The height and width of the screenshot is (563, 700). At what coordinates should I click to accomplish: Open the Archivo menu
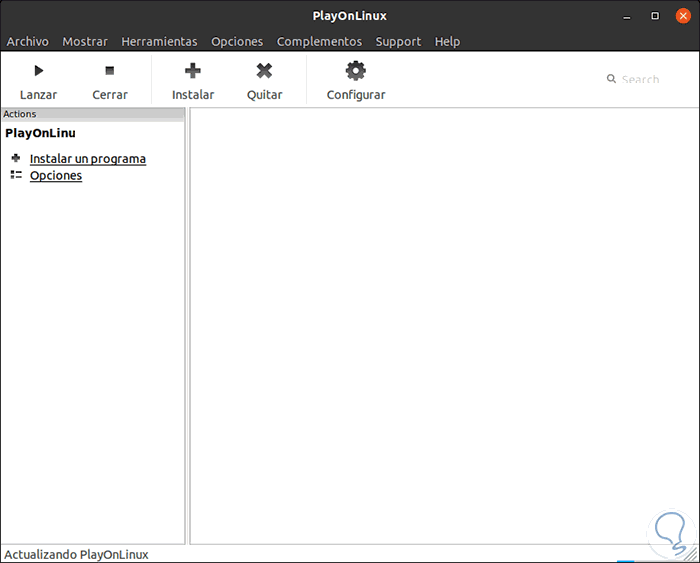pos(28,42)
